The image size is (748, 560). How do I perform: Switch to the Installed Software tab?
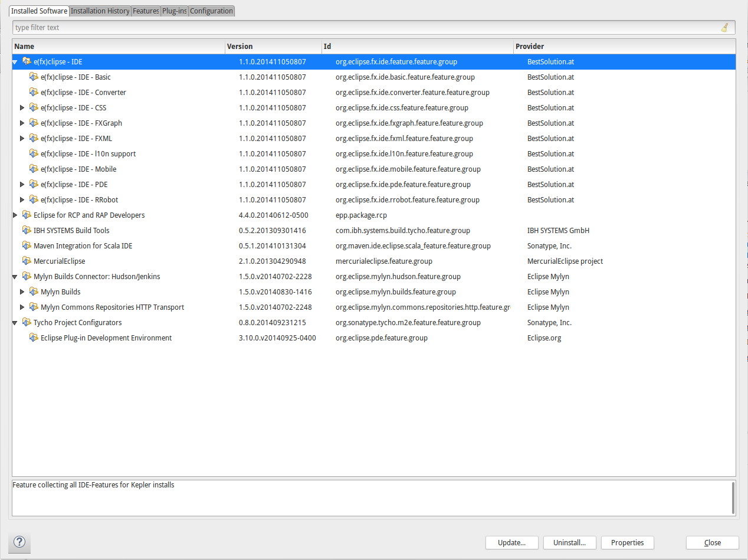[39, 11]
